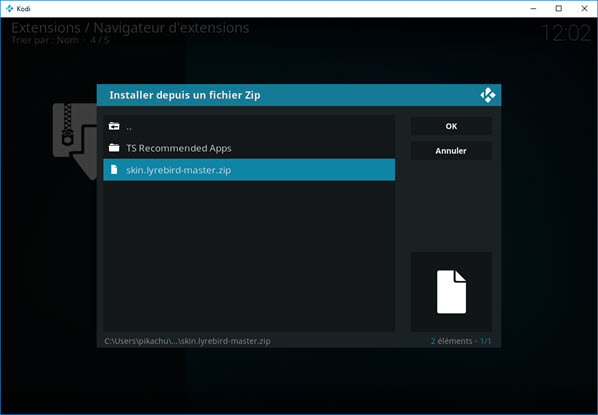Click the OK button

tap(451, 126)
